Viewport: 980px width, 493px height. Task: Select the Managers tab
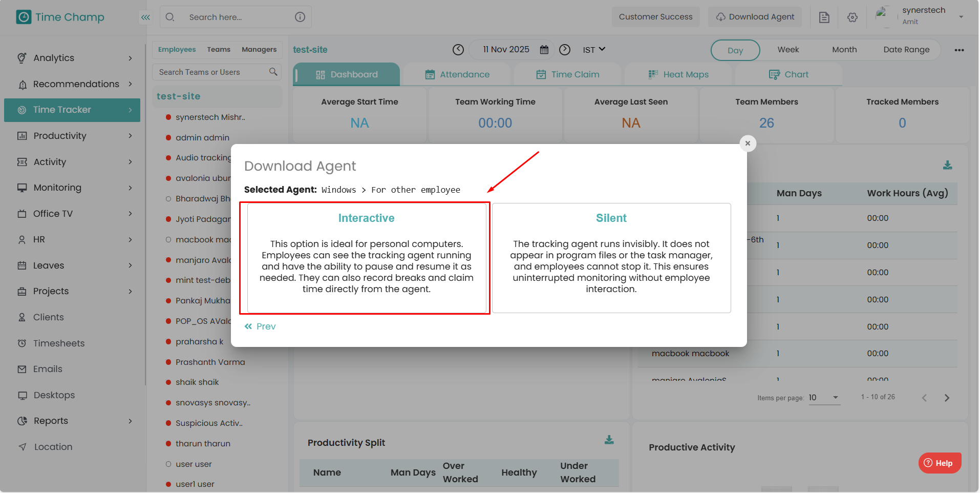pos(259,50)
